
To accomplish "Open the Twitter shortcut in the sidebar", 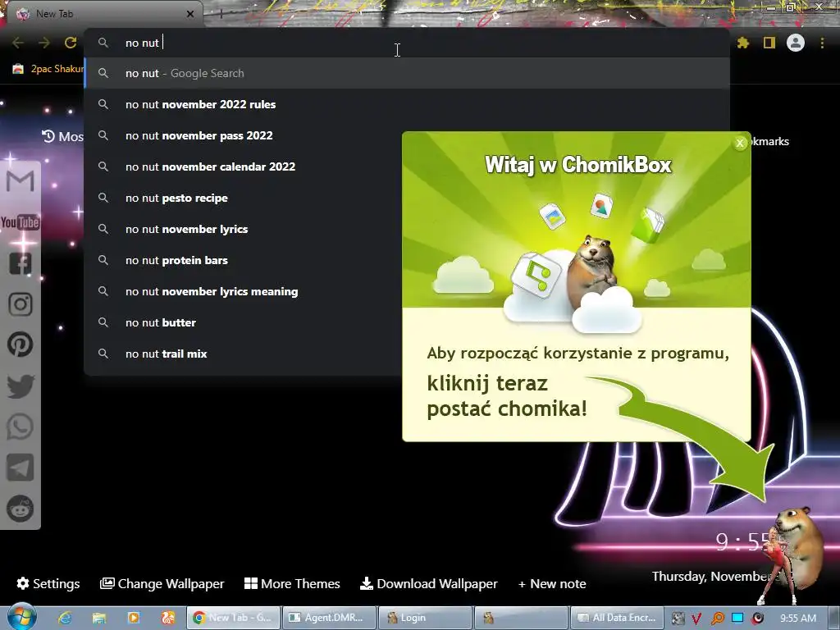I will (x=21, y=386).
